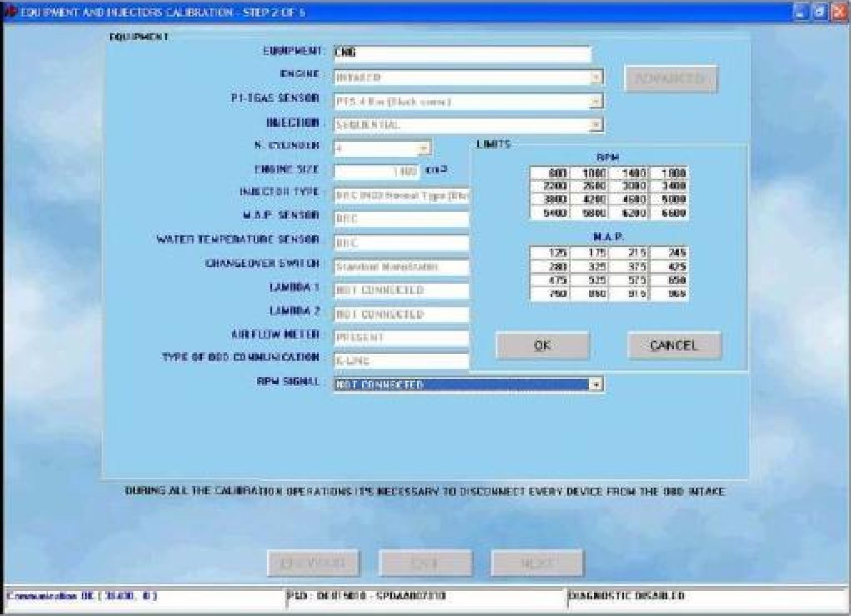Click the LAMBDA 1 field
The height and width of the screenshot is (616, 851).
pos(402,290)
